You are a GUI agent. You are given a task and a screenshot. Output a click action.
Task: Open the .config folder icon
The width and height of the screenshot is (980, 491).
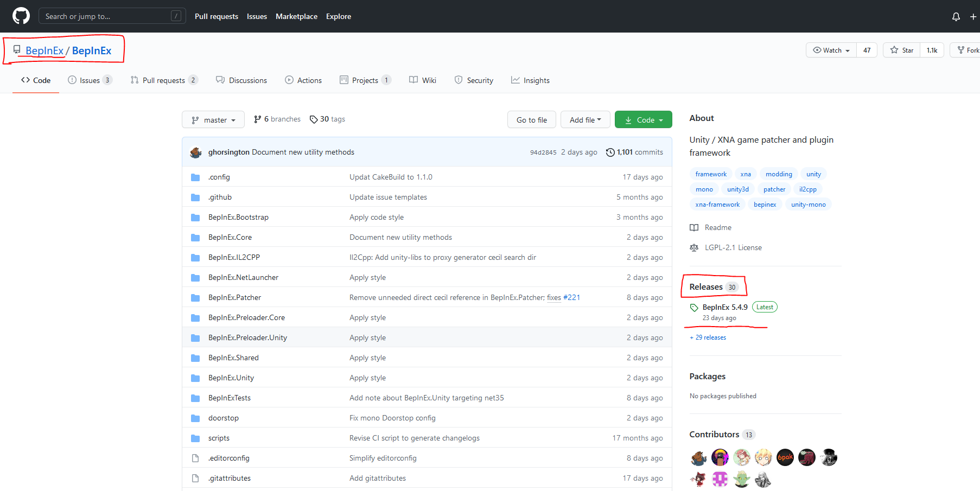(x=195, y=177)
